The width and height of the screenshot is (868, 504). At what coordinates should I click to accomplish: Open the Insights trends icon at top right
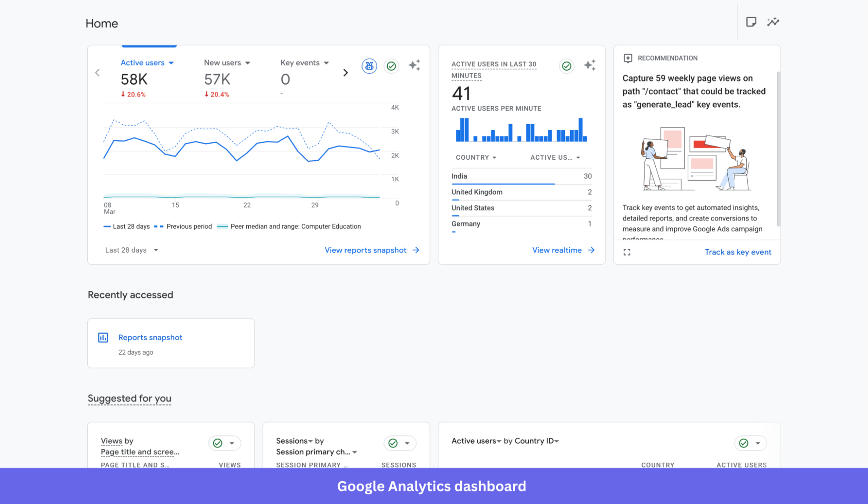tap(773, 21)
